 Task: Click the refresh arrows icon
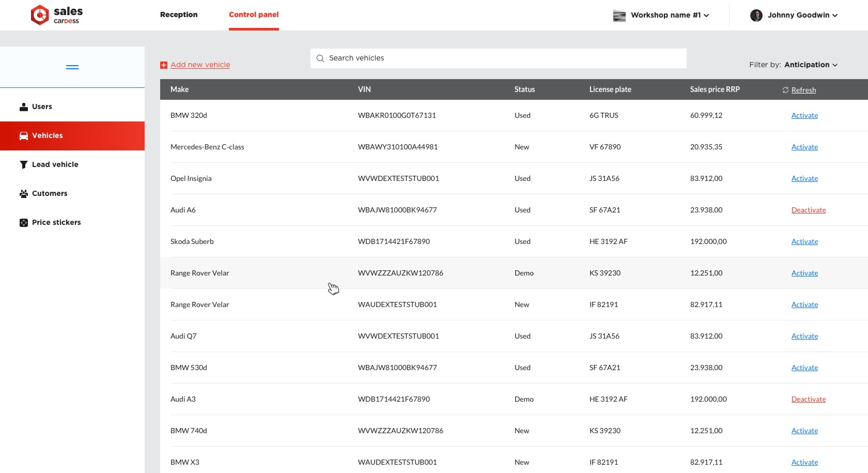tap(785, 90)
